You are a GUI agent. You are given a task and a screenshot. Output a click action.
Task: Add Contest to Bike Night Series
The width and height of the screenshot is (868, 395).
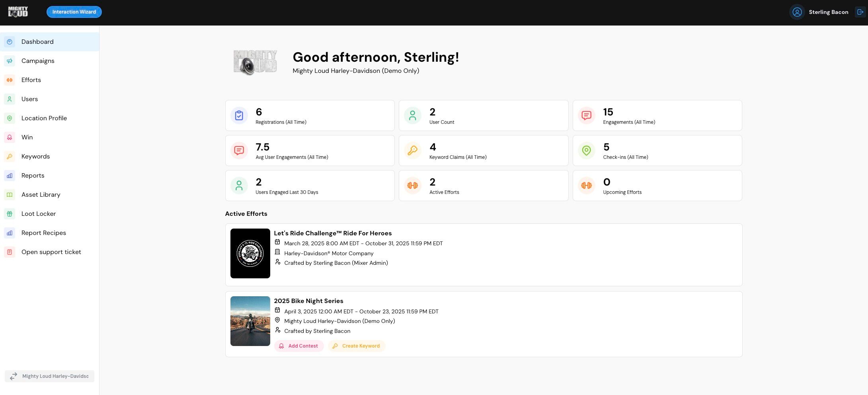click(299, 346)
